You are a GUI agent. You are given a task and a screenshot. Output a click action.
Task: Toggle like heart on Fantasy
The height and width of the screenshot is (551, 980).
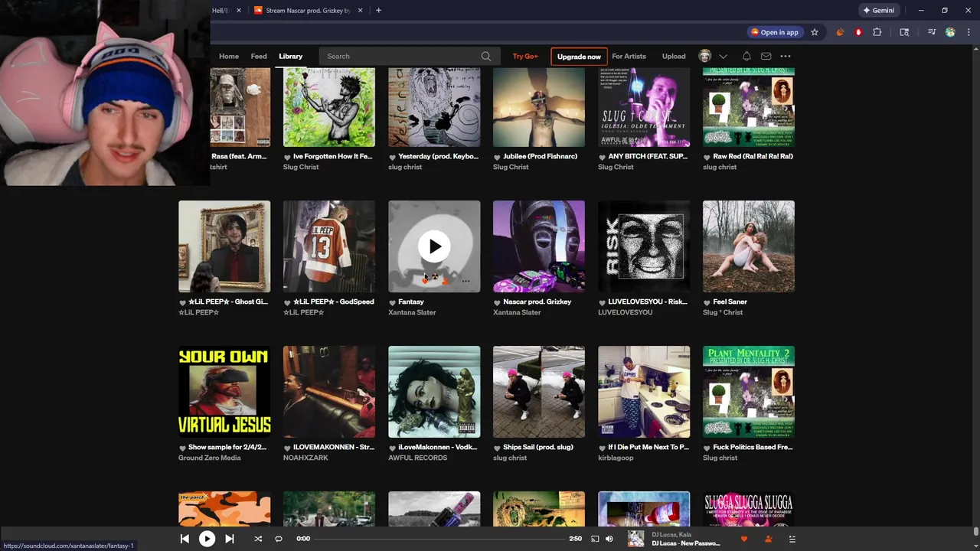click(392, 302)
